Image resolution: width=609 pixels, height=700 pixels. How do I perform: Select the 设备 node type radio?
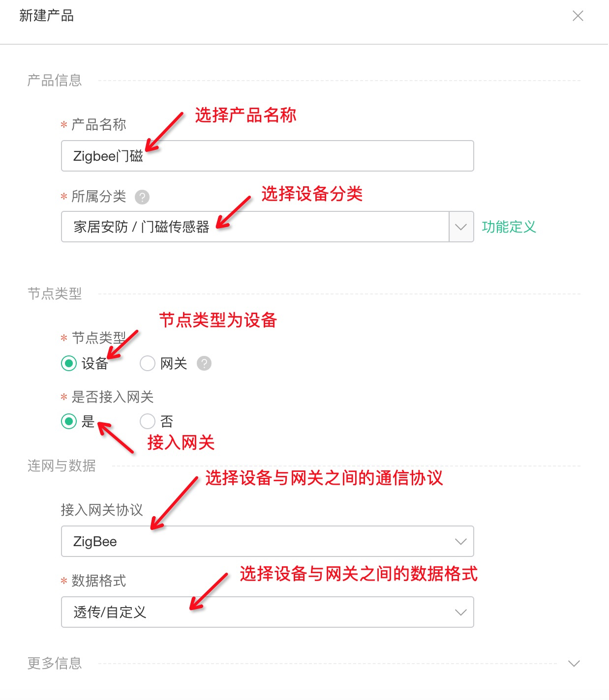click(x=69, y=363)
